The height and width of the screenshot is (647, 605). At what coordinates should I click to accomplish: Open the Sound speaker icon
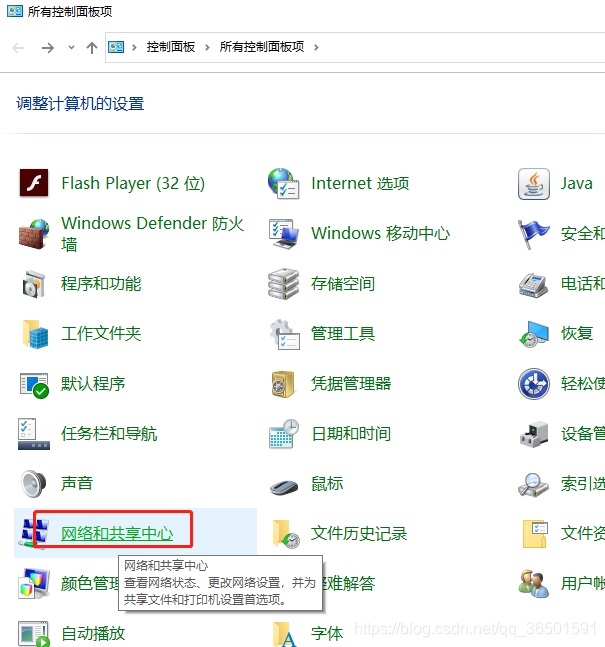point(33,484)
